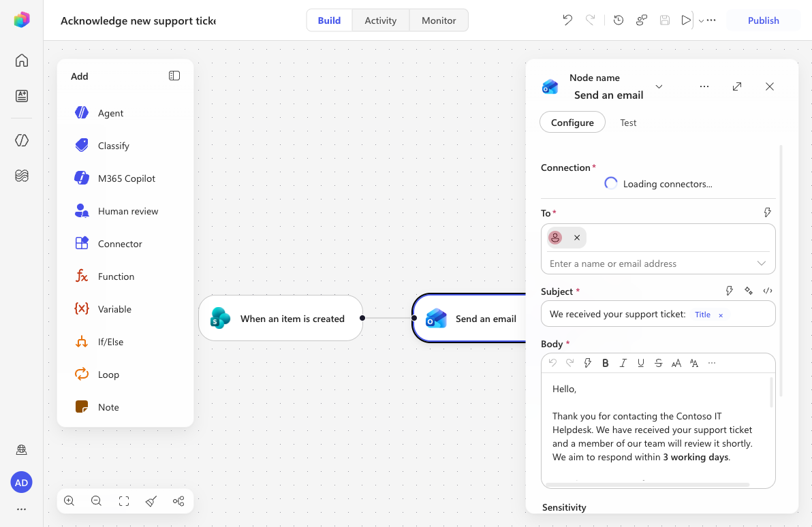Switch to the Activity tab

click(x=381, y=20)
